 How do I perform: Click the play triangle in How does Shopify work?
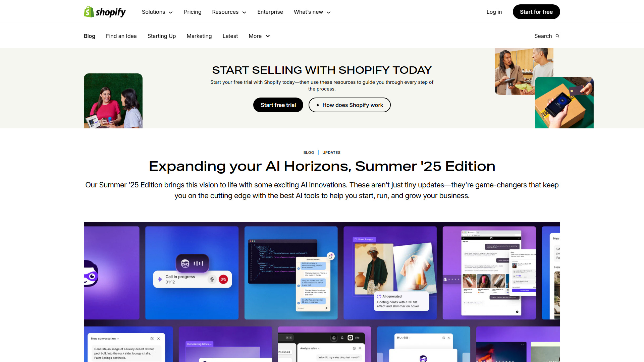318,105
